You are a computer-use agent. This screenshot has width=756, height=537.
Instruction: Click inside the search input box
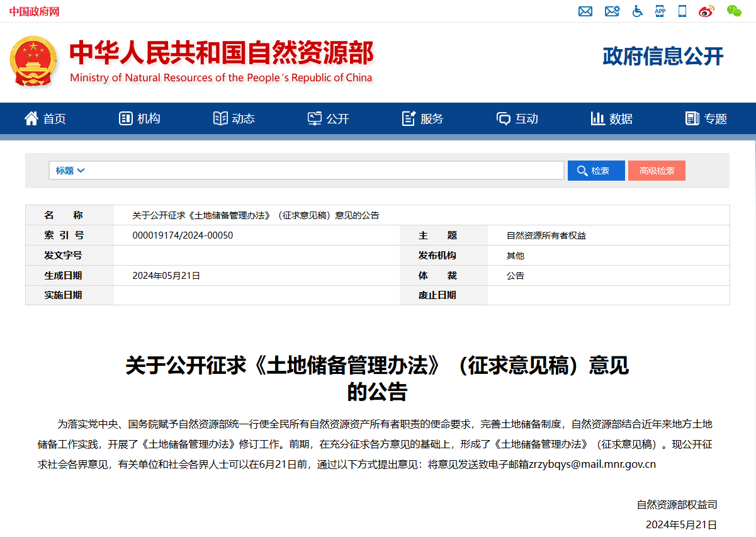click(x=315, y=170)
